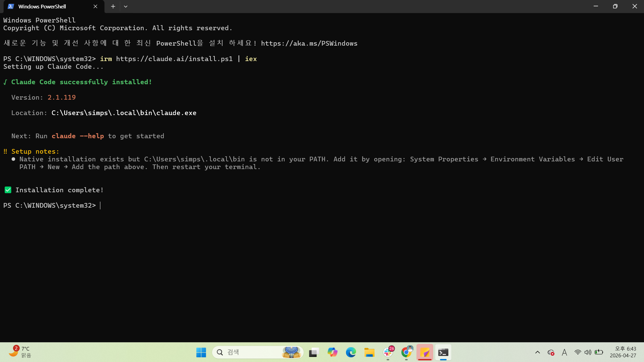Open the volume speaker control

tap(588, 352)
